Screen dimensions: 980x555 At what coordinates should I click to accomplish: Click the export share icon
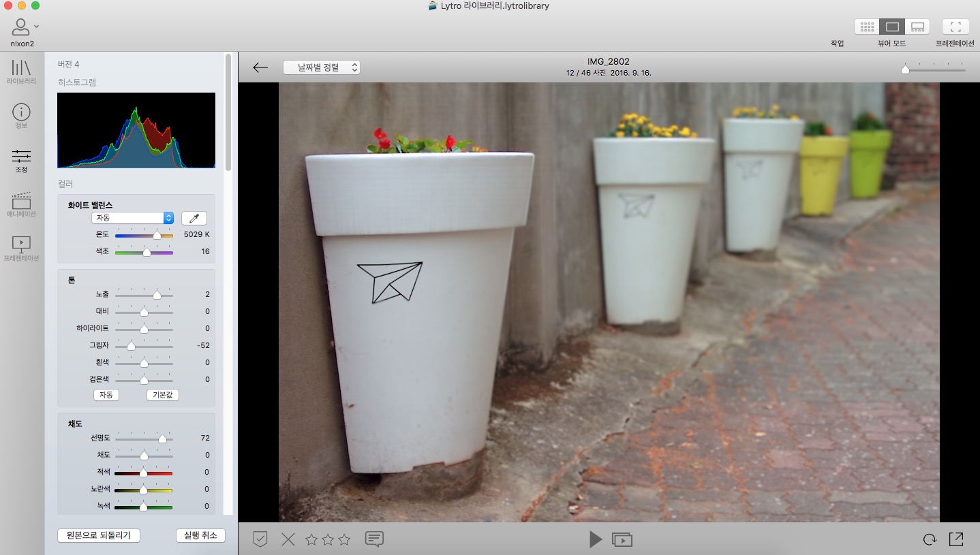coord(956,539)
